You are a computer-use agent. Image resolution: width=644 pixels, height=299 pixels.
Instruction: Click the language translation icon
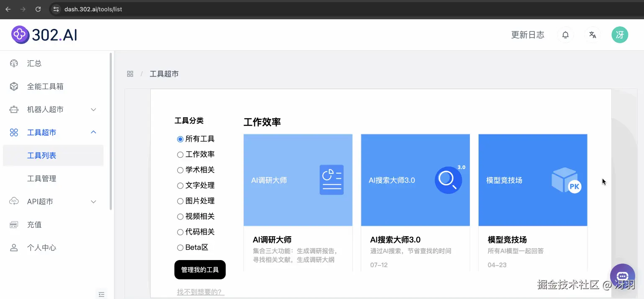pyautogui.click(x=592, y=35)
